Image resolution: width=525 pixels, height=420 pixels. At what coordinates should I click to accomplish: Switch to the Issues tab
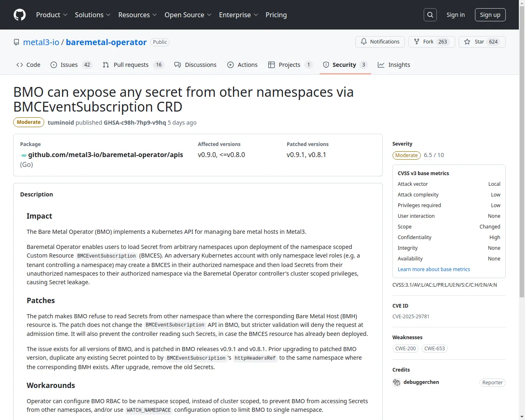coord(71,65)
